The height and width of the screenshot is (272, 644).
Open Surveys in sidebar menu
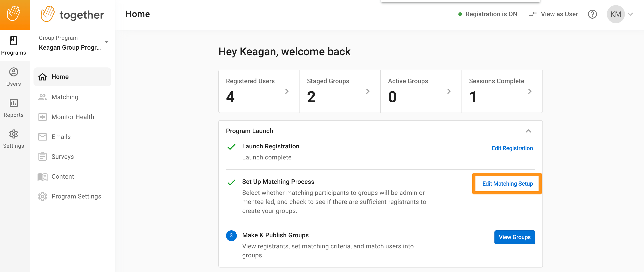click(x=72, y=157)
